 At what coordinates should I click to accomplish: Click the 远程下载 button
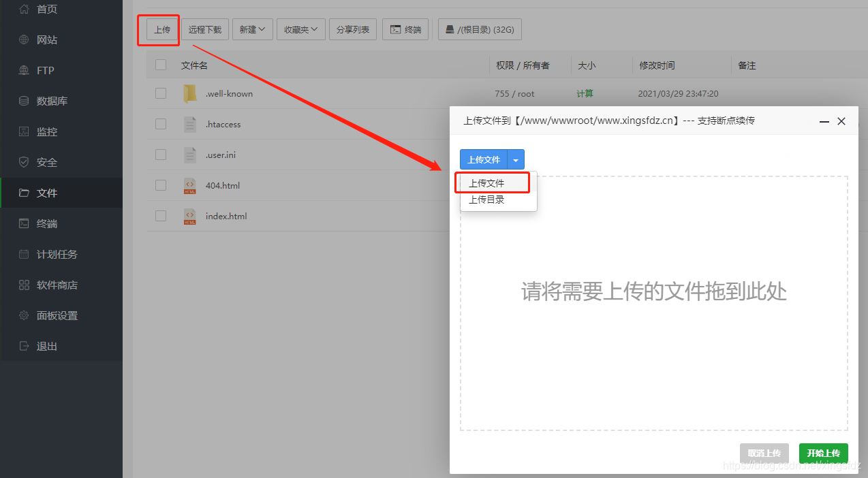[205, 29]
